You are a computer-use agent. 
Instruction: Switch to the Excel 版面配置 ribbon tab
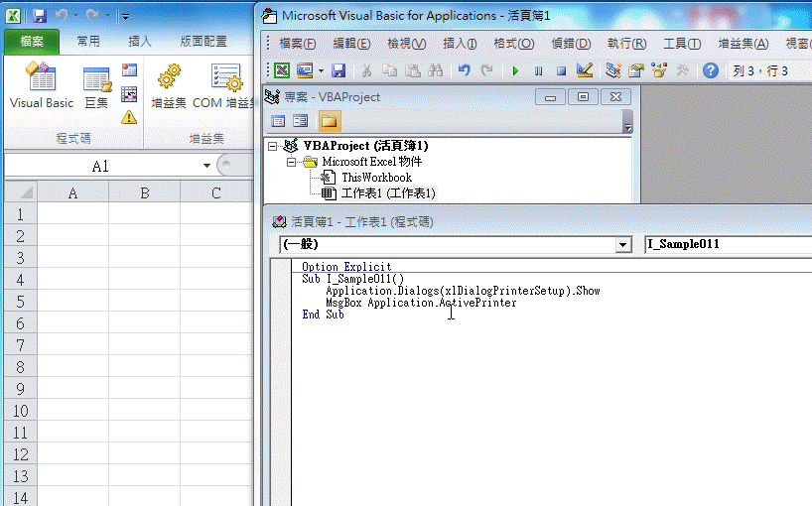(203, 42)
